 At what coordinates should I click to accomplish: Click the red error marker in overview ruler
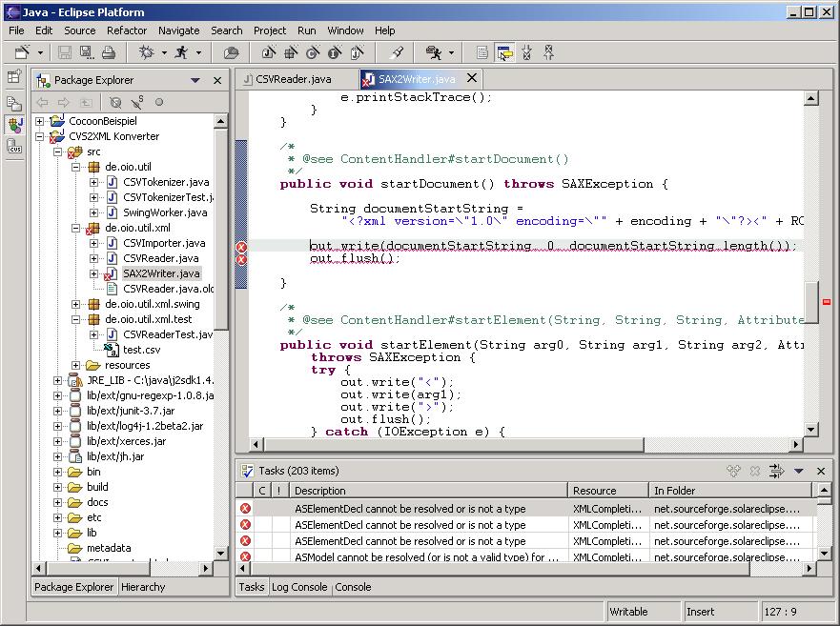pyautogui.click(x=826, y=302)
